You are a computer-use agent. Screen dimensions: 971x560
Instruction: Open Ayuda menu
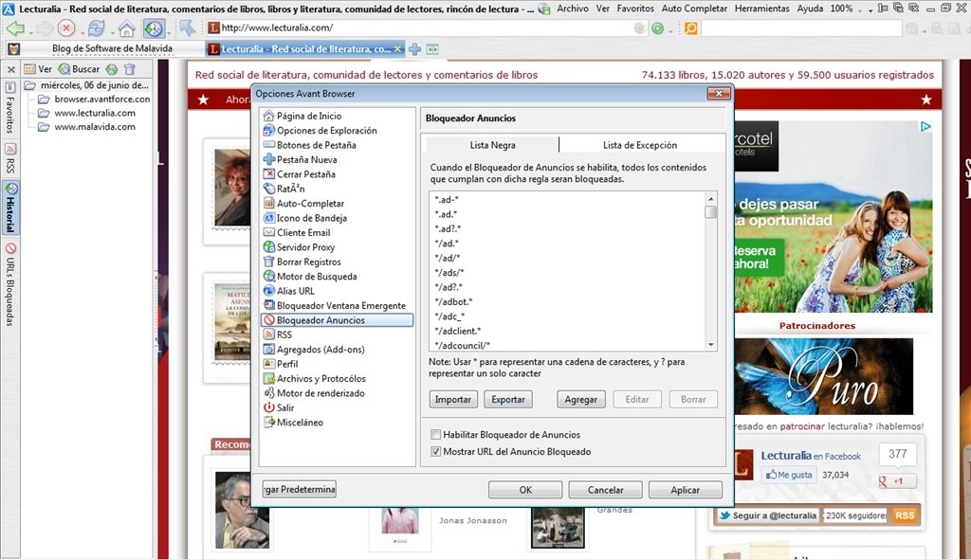click(x=810, y=9)
